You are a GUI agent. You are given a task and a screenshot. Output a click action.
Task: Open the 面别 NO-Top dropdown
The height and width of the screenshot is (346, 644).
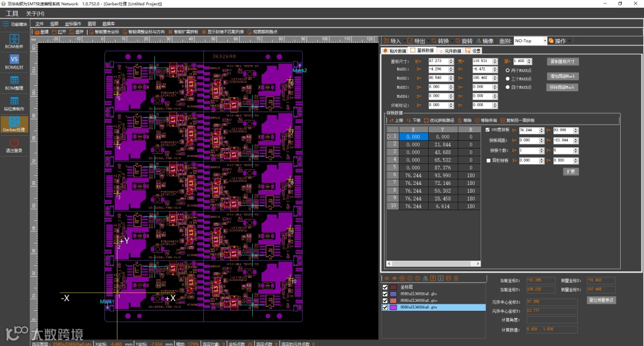(530, 41)
